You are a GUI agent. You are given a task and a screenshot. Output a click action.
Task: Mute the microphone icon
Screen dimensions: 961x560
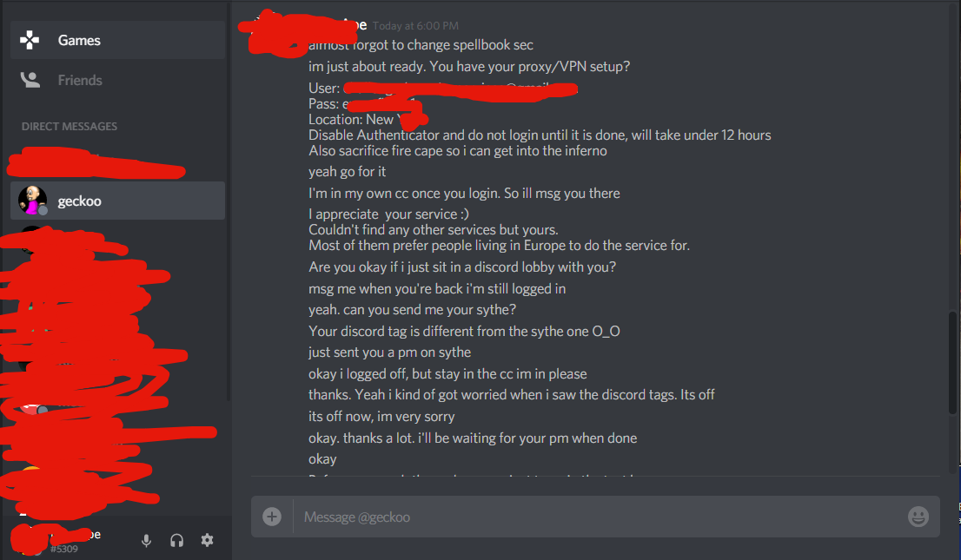(x=146, y=540)
